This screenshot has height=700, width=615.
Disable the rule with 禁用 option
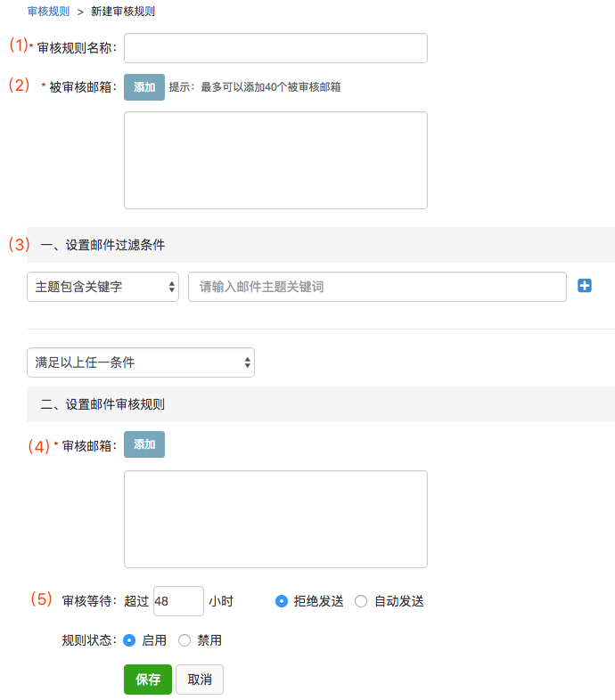tap(184, 640)
